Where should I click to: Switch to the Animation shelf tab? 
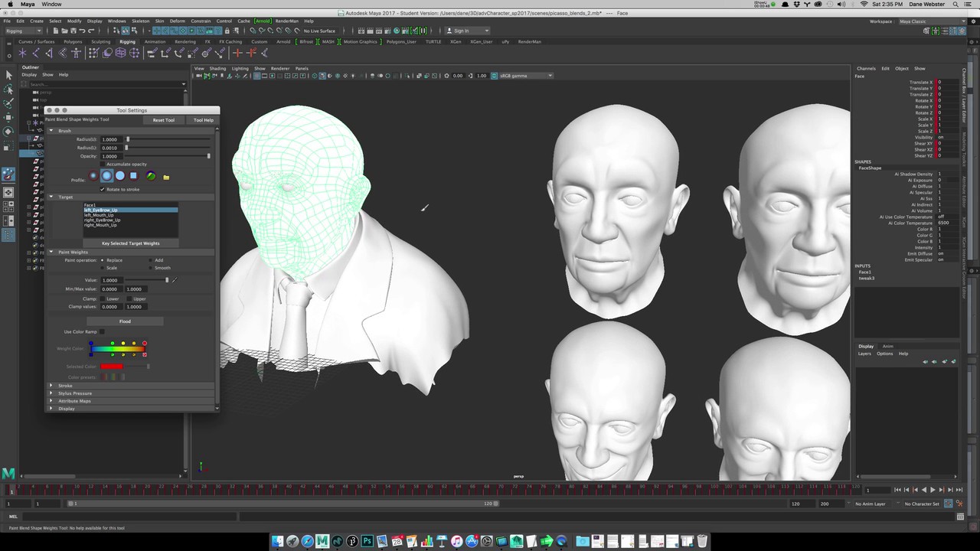[x=155, y=41]
